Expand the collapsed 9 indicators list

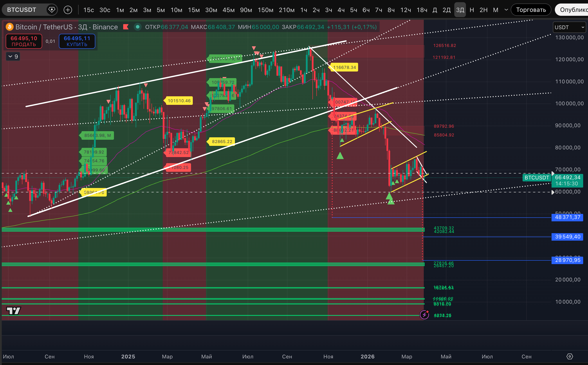tap(13, 57)
